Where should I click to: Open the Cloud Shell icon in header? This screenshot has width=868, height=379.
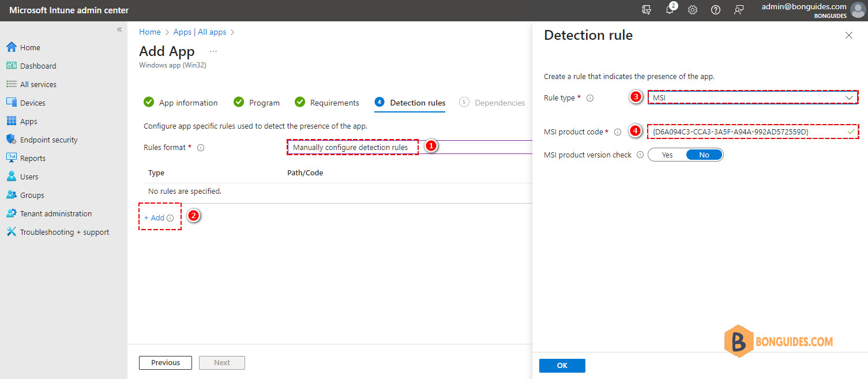coord(647,10)
